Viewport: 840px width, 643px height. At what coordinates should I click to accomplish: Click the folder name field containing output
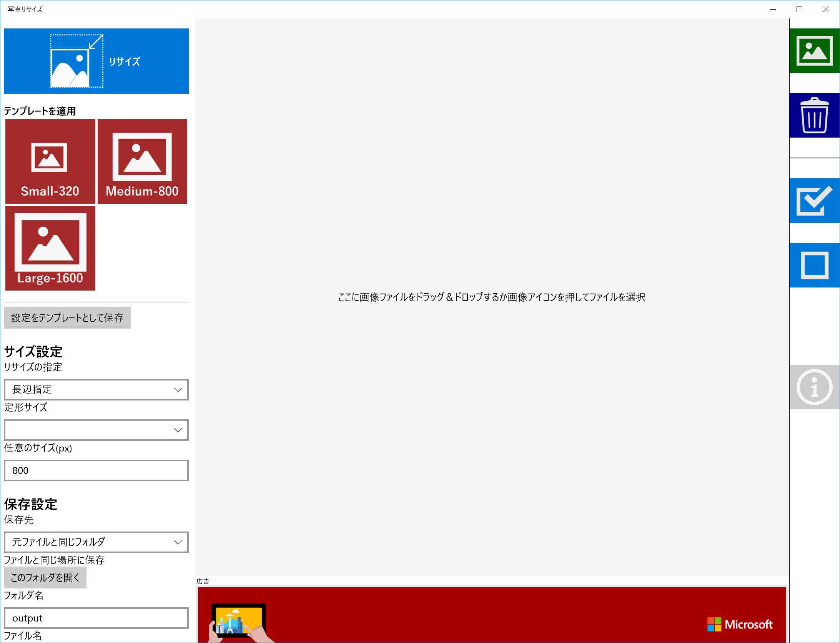tap(96, 618)
